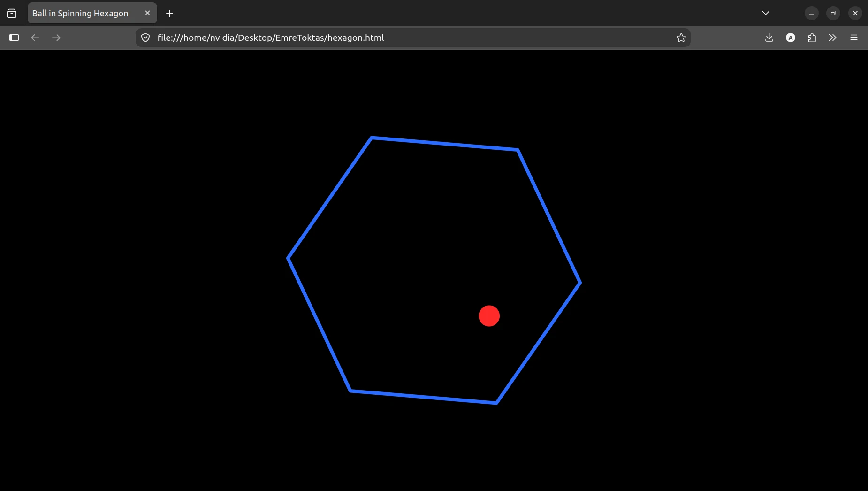
Task: Minimize the browser window
Action: tap(812, 14)
